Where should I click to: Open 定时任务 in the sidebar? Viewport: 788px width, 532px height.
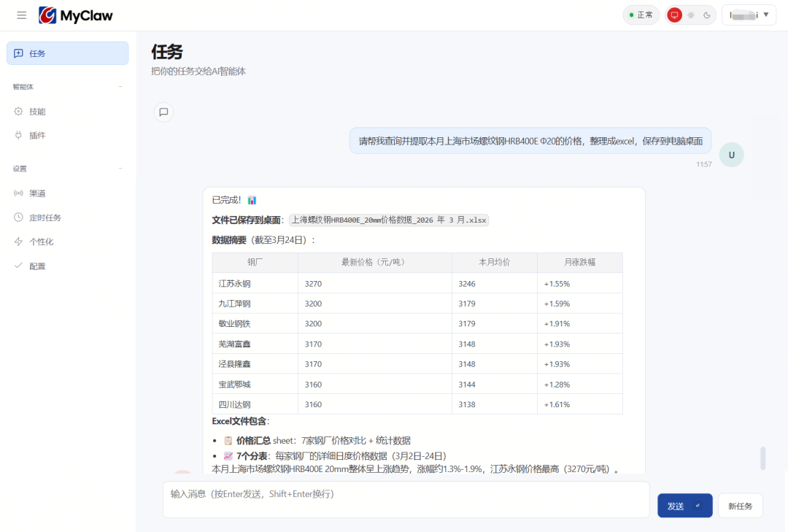[x=67, y=217]
